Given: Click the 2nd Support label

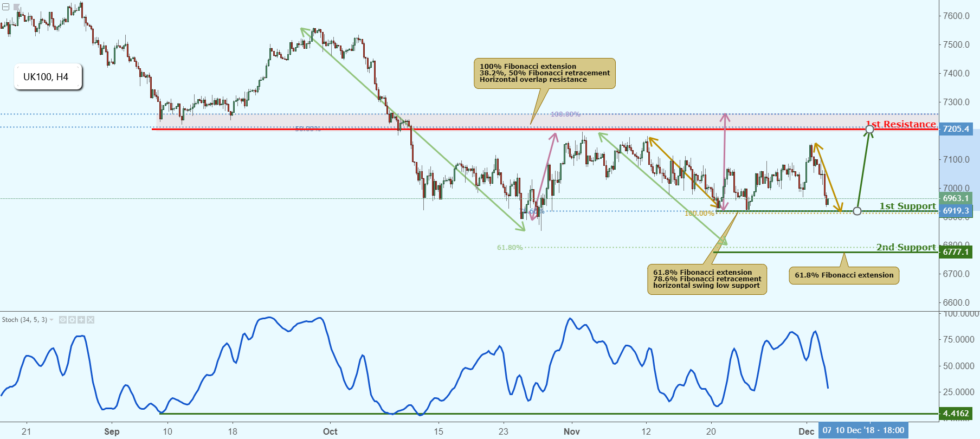Looking at the screenshot, I should (x=906, y=247).
